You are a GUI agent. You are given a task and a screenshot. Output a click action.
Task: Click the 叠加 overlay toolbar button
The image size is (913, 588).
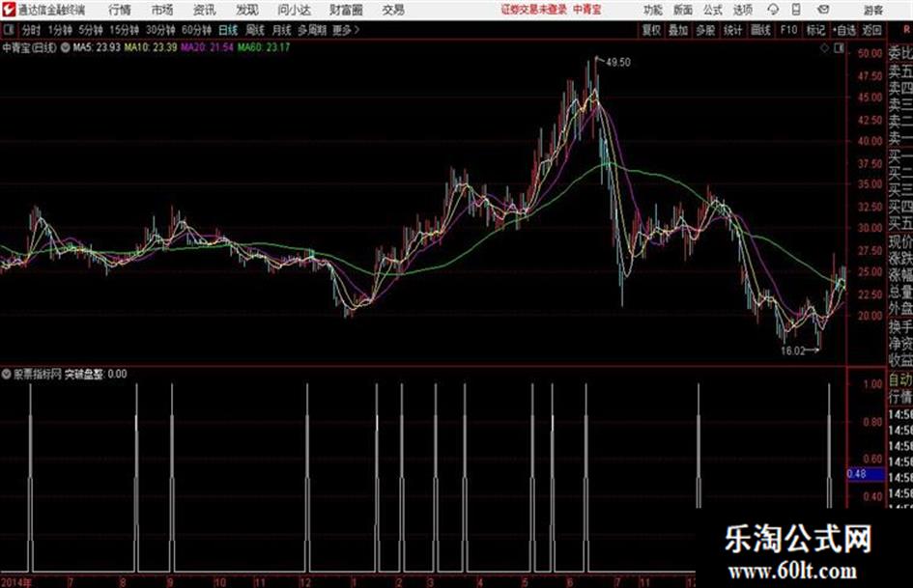click(x=678, y=30)
